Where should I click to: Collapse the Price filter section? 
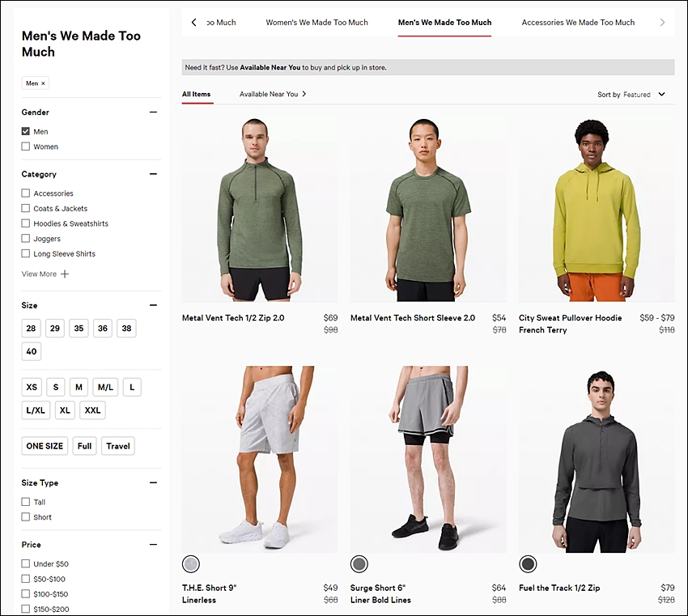coord(153,545)
